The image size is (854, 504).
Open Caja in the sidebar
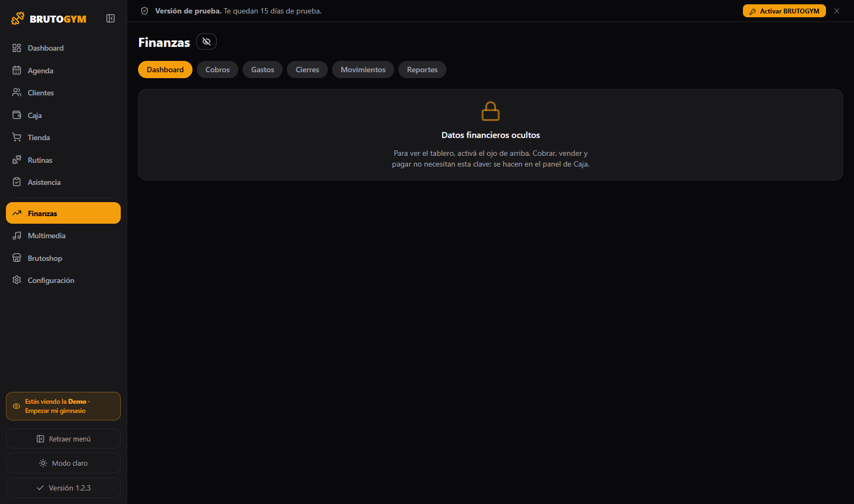click(x=63, y=115)
